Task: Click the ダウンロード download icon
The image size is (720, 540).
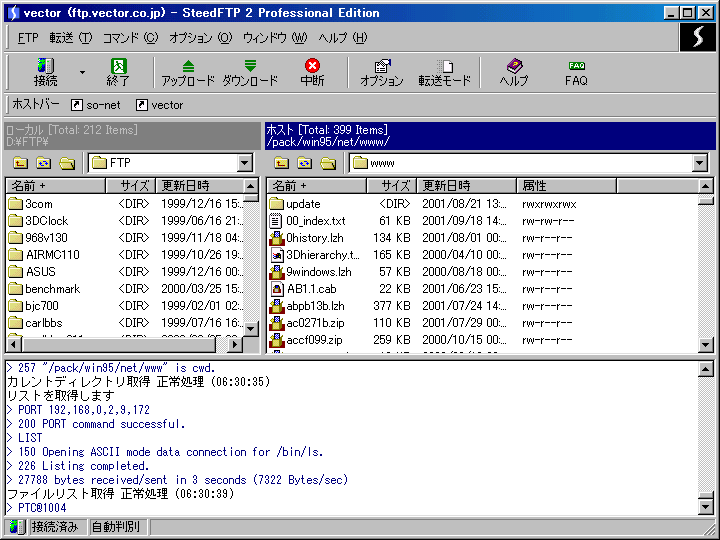Action: pyautogui.click(x=250, y=73)
